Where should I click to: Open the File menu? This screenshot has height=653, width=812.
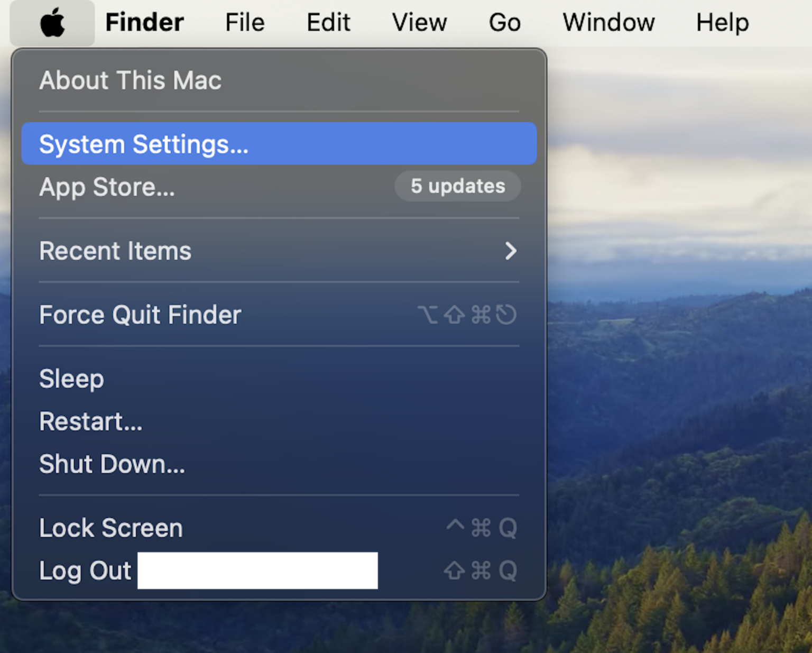pos(244,22)
